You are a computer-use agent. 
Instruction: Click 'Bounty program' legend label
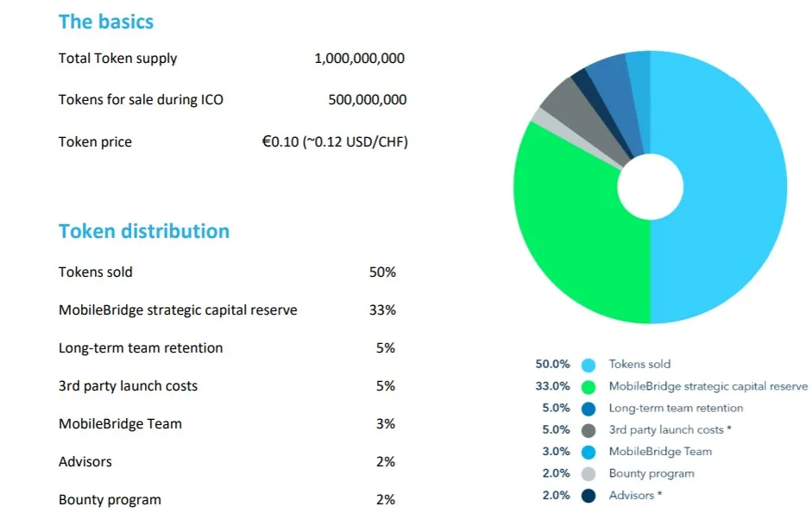(651, 474)
